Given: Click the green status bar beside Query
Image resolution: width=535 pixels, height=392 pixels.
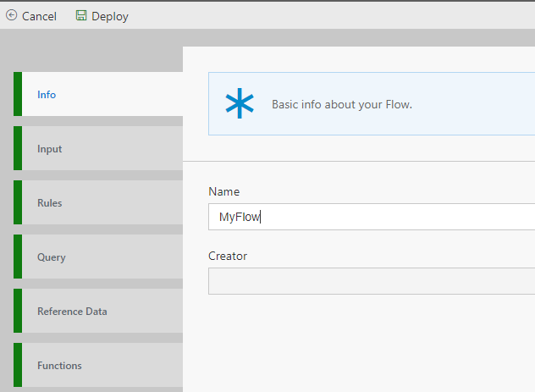Looking at the screenshot, I should [18, 257].
